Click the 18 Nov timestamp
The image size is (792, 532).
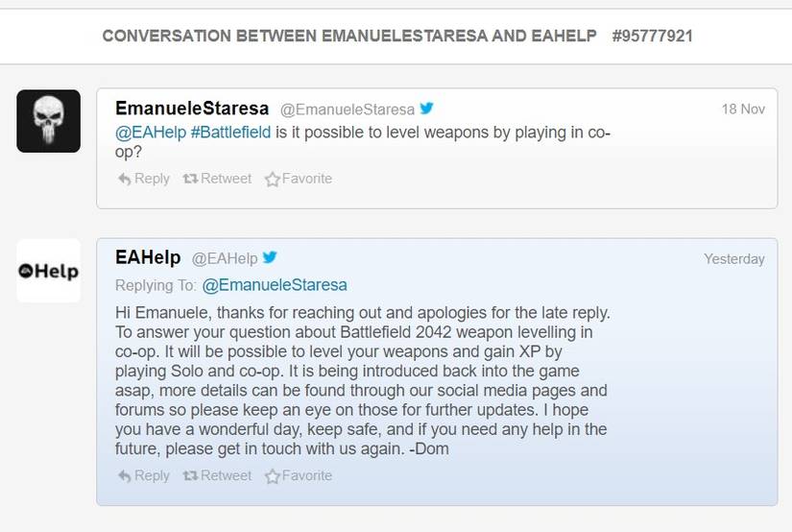pos(743,109)
